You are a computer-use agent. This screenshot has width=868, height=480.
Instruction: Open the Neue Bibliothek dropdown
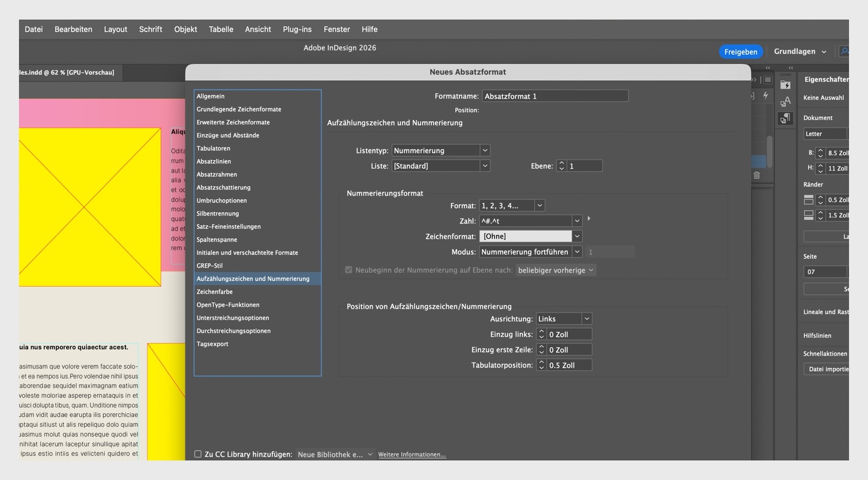(335, 454)
